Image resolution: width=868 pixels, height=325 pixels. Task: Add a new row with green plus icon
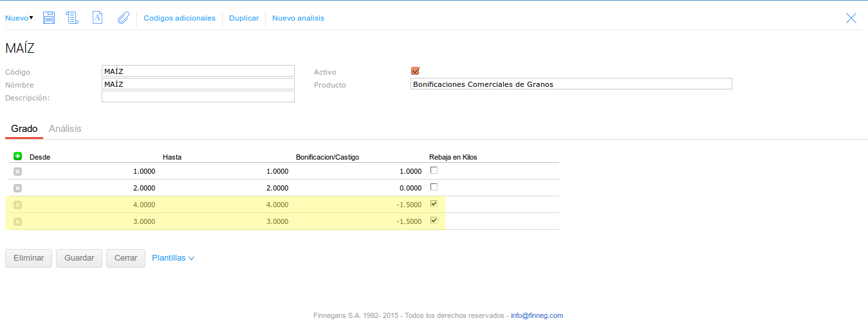click(x=17, y=156)
